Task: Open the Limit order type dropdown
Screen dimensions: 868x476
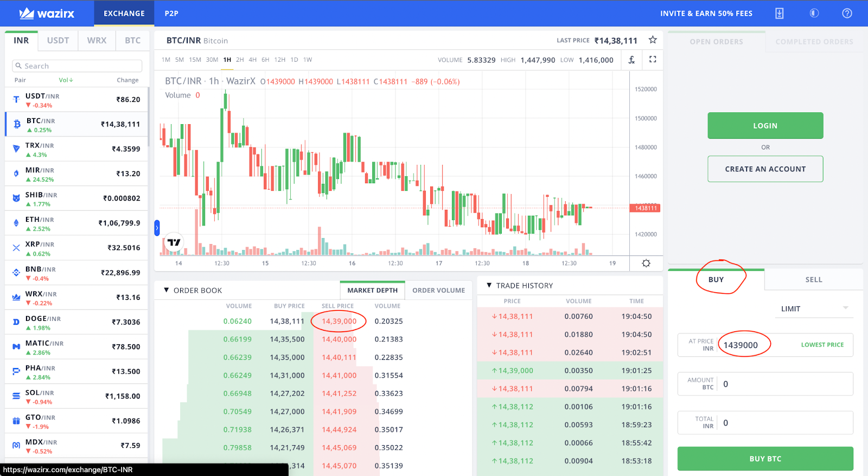Action: [x=814, y=309]
